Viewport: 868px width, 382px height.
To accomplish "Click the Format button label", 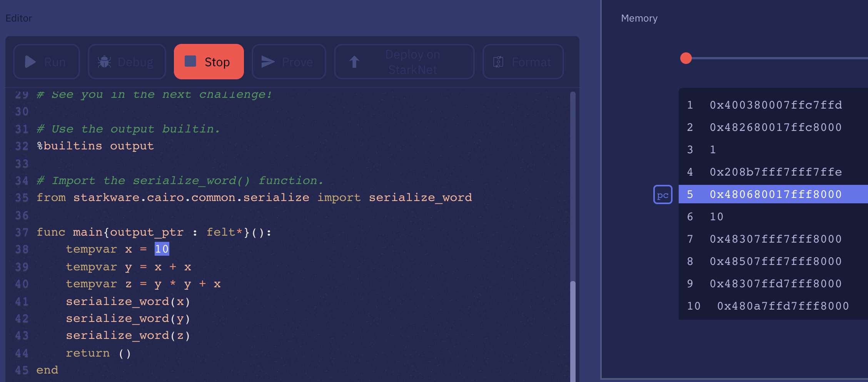I will 531,62.
